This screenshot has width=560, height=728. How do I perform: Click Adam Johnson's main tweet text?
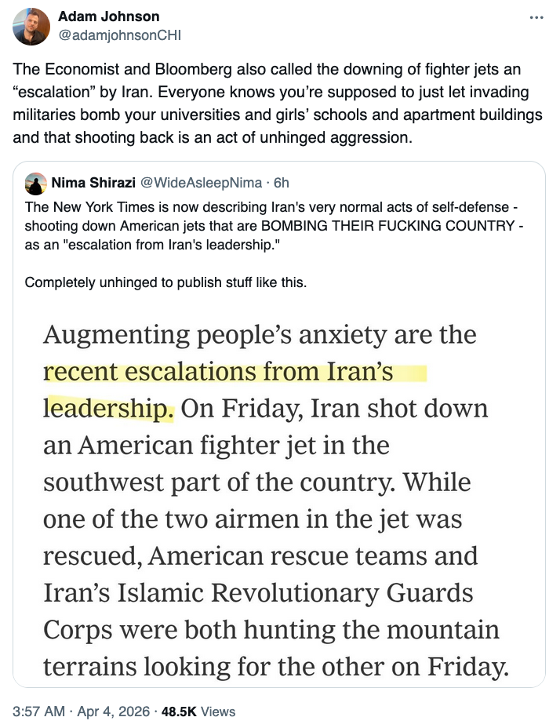267,104
